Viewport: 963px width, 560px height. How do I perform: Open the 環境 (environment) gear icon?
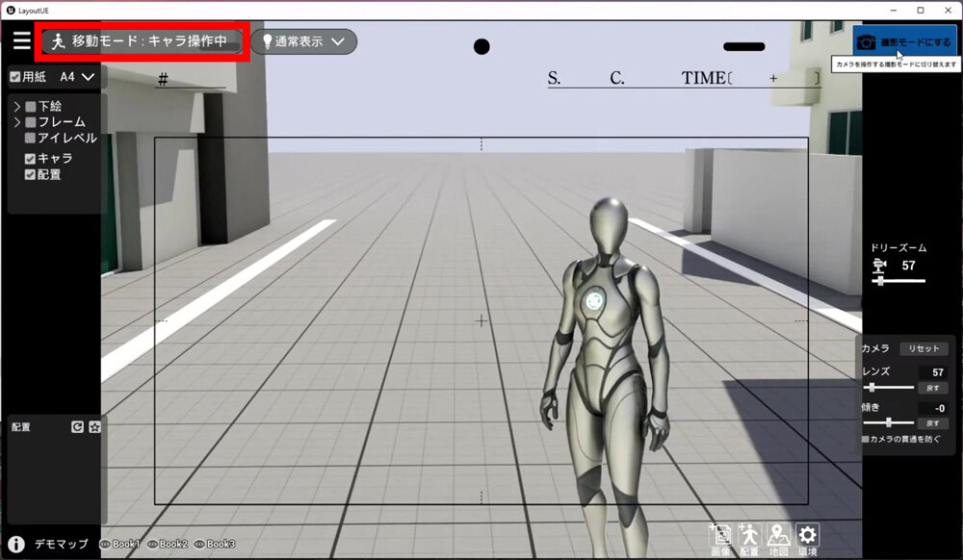808,537
